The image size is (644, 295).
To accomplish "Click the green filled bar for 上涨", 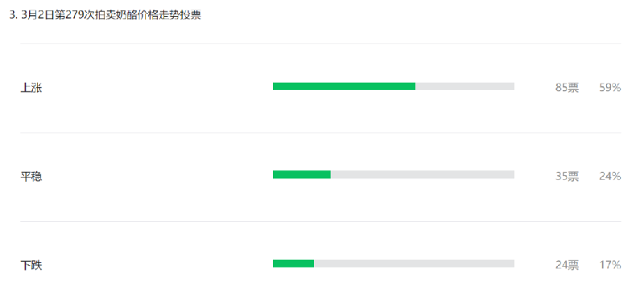I will click(345, 86).
